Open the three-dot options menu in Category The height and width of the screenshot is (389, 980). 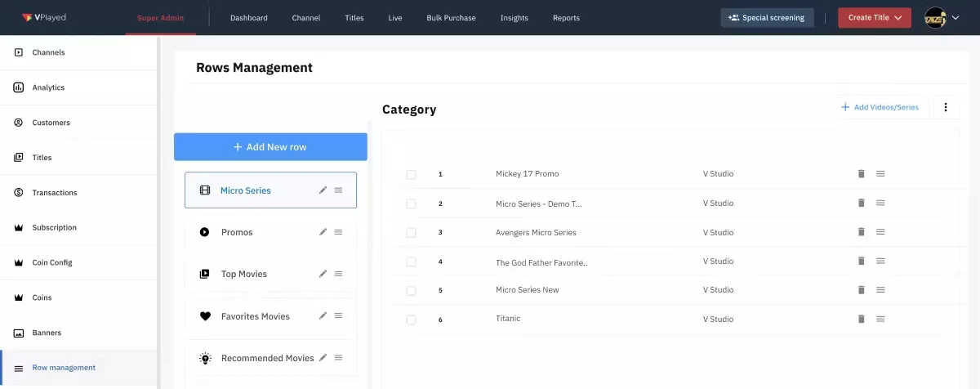click(x=946, y=107)
